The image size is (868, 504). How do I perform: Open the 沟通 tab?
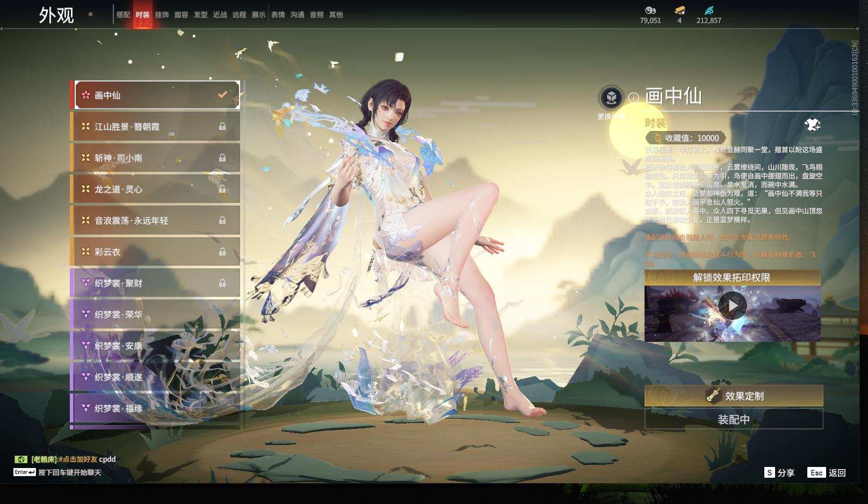[x=297, y=15]
